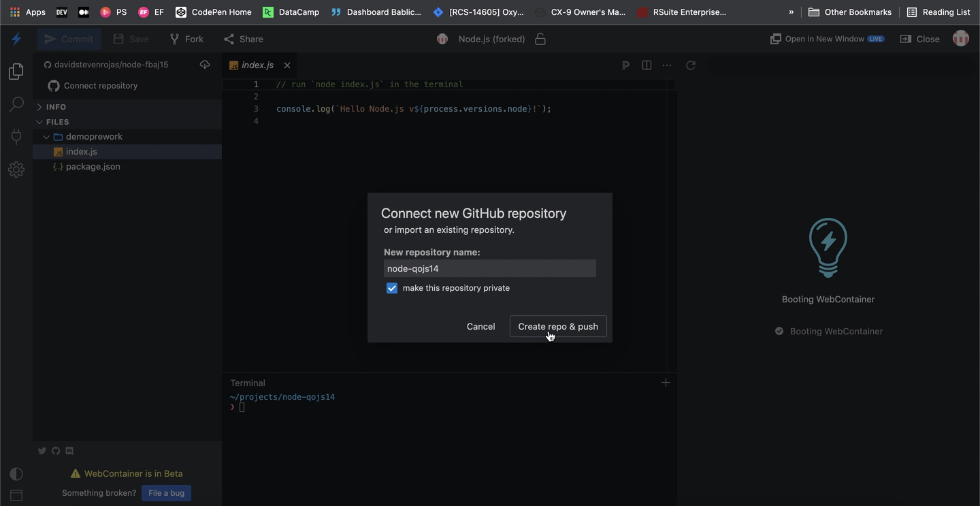Select the Files panel icon in sidebar
This screenshot has width=980, height=506.
pos(16,71)
